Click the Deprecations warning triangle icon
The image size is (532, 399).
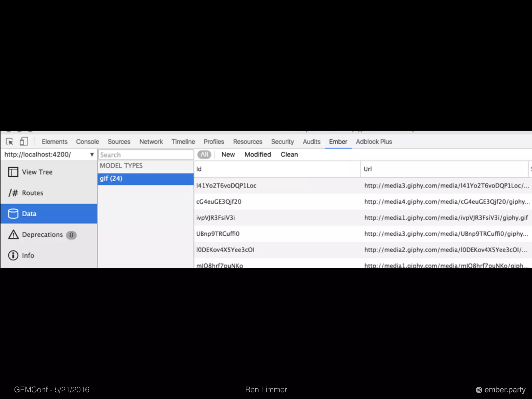coord(13,235)
